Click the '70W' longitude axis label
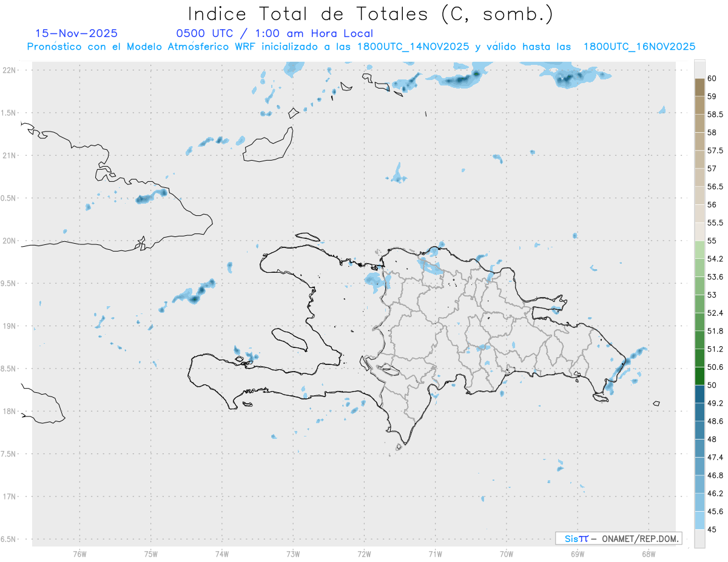The width and height of the screenshot is (728, 562). 506,554
